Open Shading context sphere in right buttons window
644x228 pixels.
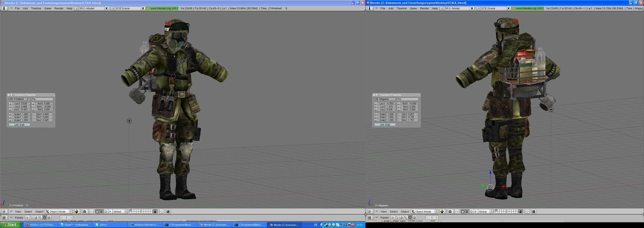(x=401, y=218)
